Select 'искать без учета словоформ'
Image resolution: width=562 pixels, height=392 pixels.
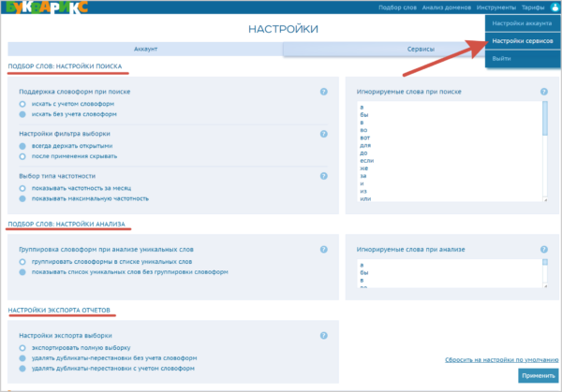point(22,114)
